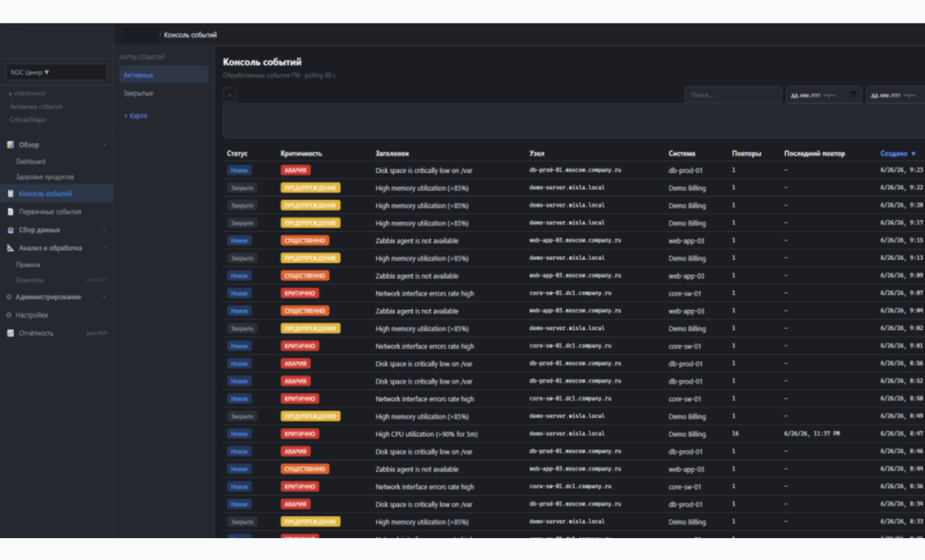Open the Dashboard sidebar link

click(31, 162)
